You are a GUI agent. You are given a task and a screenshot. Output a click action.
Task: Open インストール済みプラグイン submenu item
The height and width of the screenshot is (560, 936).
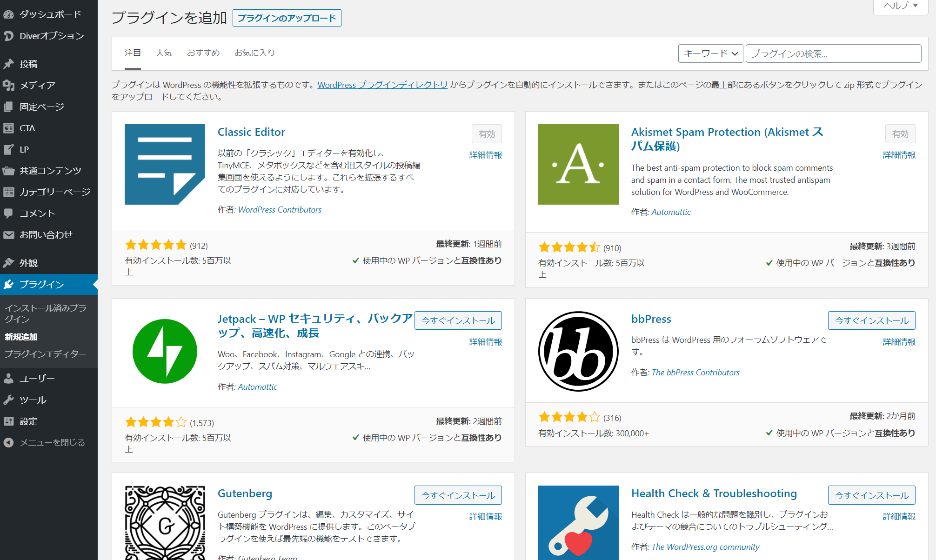46,313
